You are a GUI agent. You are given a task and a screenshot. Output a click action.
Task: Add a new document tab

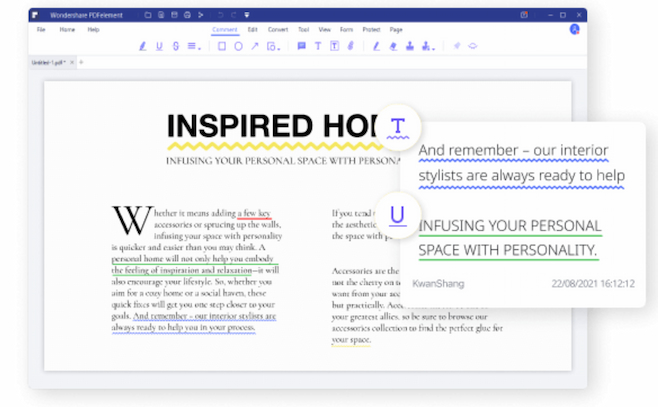(81, 62)
